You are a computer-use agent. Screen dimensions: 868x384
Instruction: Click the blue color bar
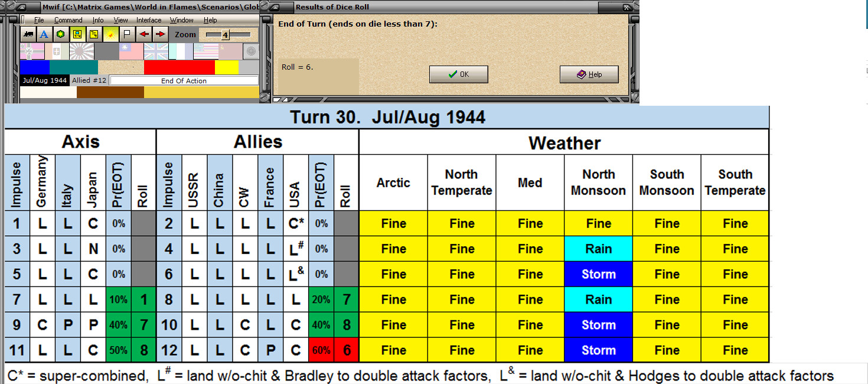tap(35, 67)
